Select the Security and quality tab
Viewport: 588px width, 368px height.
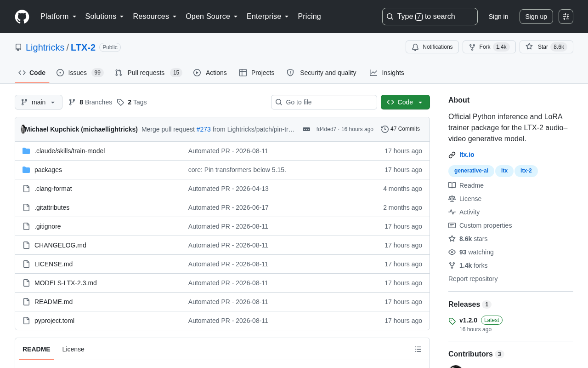(x=322, y=73)
